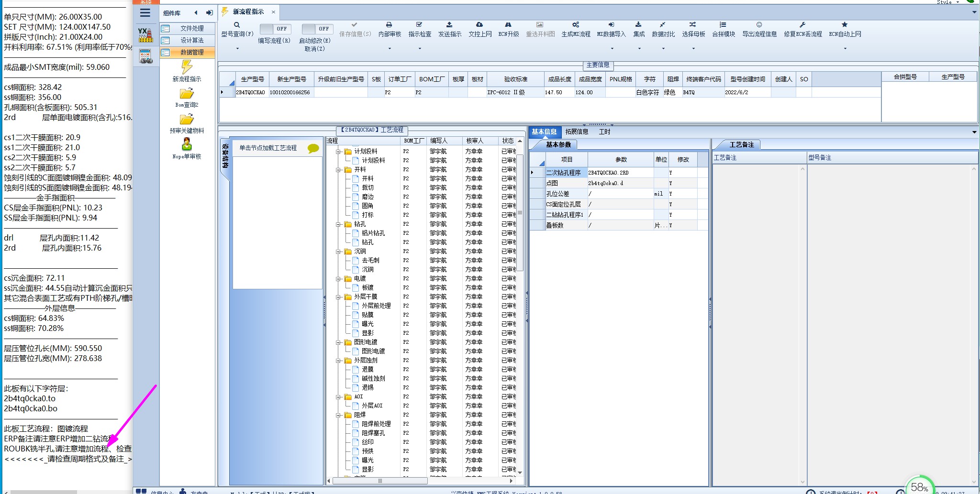This screenshot has height=494, width=980.
Task: Click the 验收标准 column header
Action: pyautogui.click(x=515, y=79)
